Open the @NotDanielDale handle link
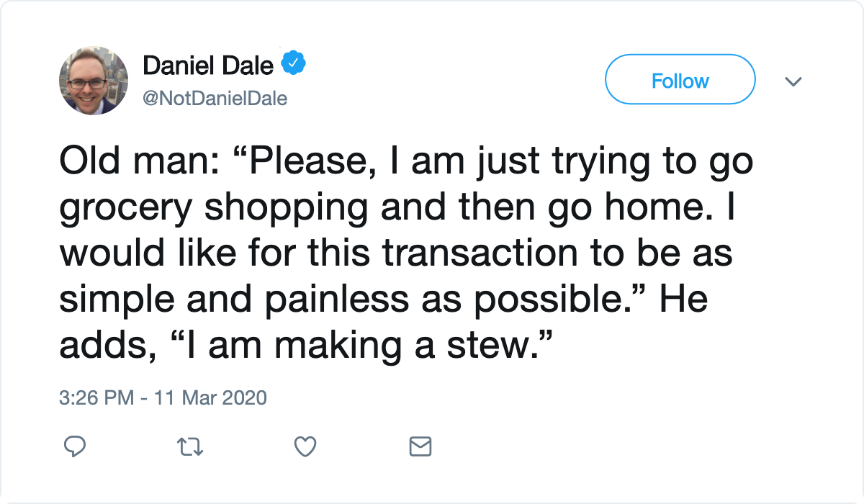The width and height of the screenshot is (864, 504). point(215,98)
